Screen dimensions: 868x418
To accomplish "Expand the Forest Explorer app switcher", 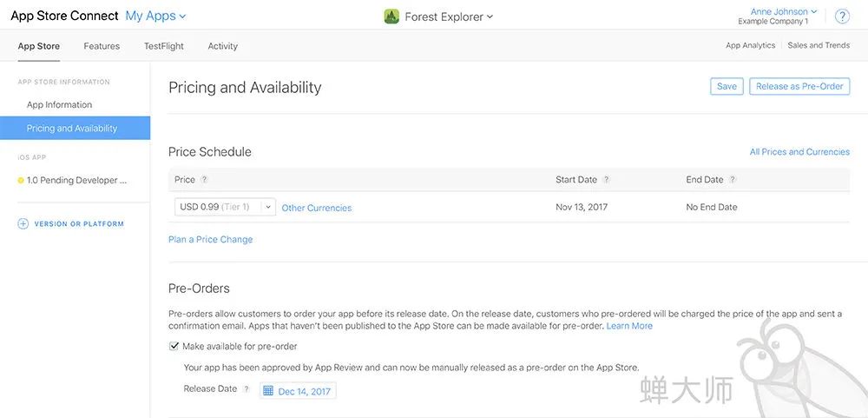I will click(449, 17).
